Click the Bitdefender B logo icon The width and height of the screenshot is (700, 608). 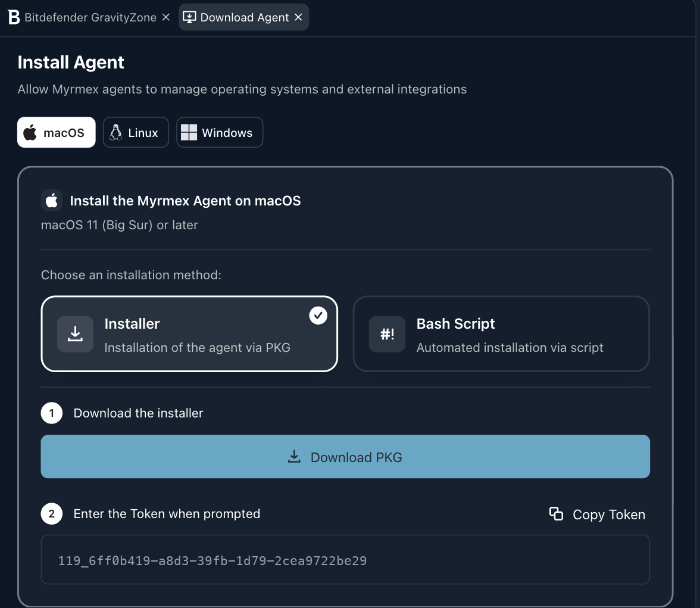[14, 17]
